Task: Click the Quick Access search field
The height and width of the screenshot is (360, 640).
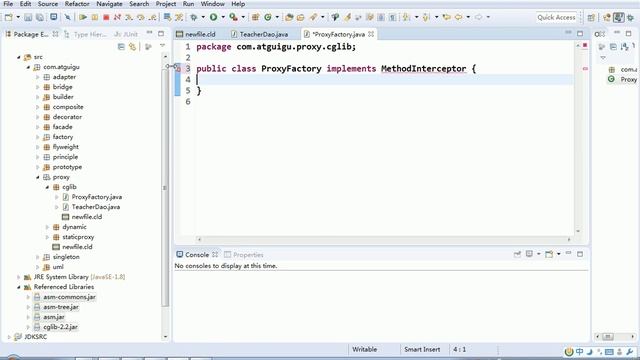Action: click(x=556, y=17)
